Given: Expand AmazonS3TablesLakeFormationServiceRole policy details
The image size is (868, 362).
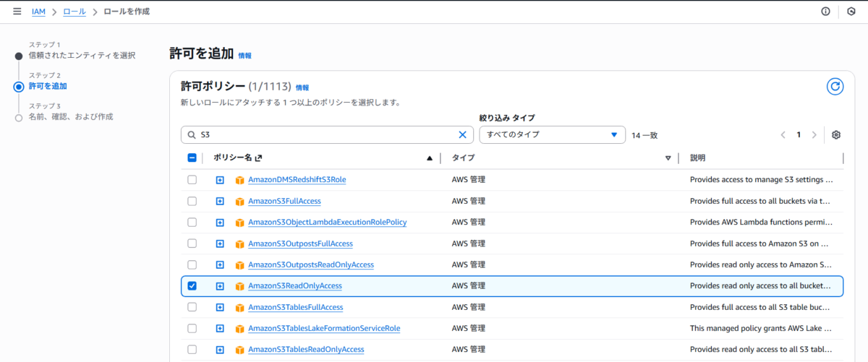Looking at the screenshot, I should point(220,328).
